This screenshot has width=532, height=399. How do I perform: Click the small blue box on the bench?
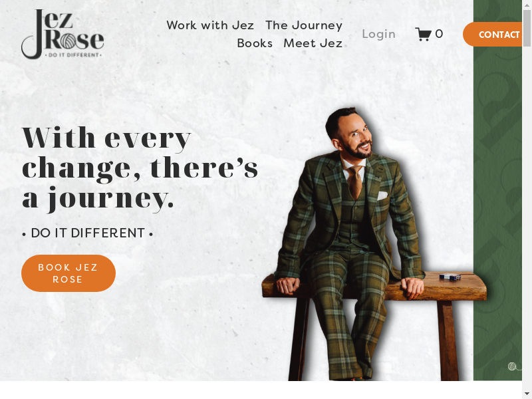(x=450, y=277)
